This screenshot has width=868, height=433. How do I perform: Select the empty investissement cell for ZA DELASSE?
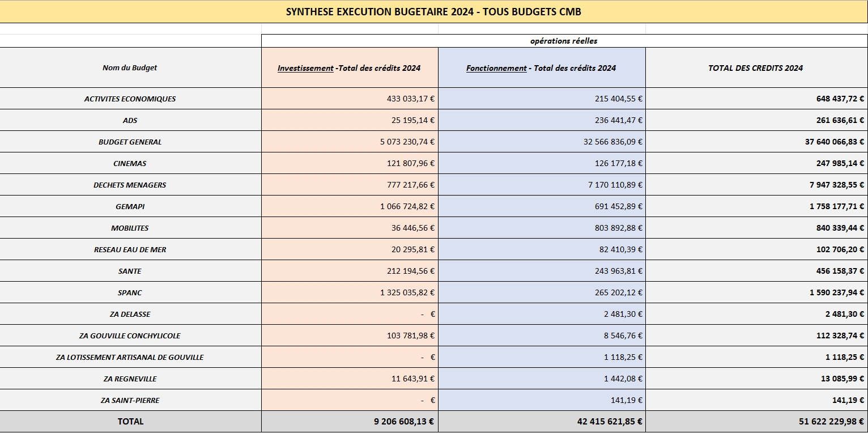[349, 314]
